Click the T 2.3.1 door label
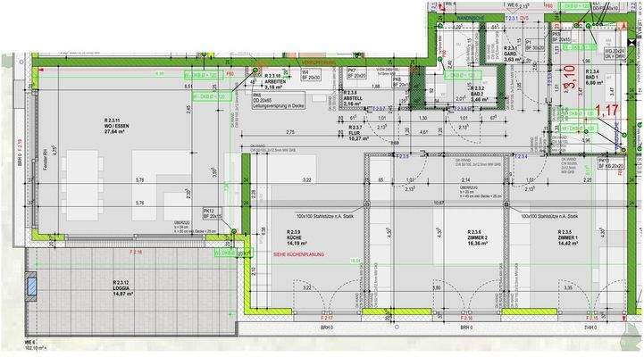 click(512, 19)
